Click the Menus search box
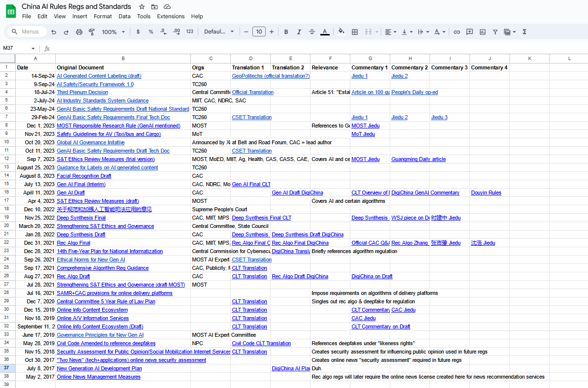This screenshot has width=588, height=388. 27,32
